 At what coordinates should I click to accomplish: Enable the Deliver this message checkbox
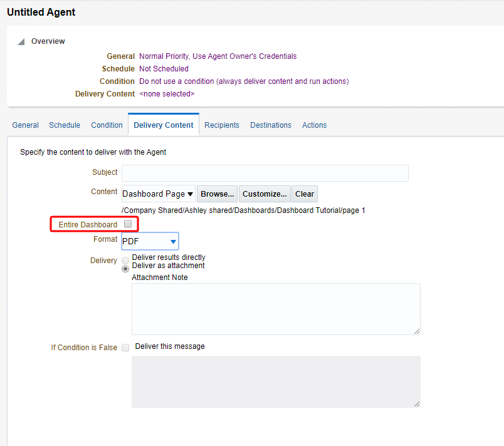coord(125,348)
